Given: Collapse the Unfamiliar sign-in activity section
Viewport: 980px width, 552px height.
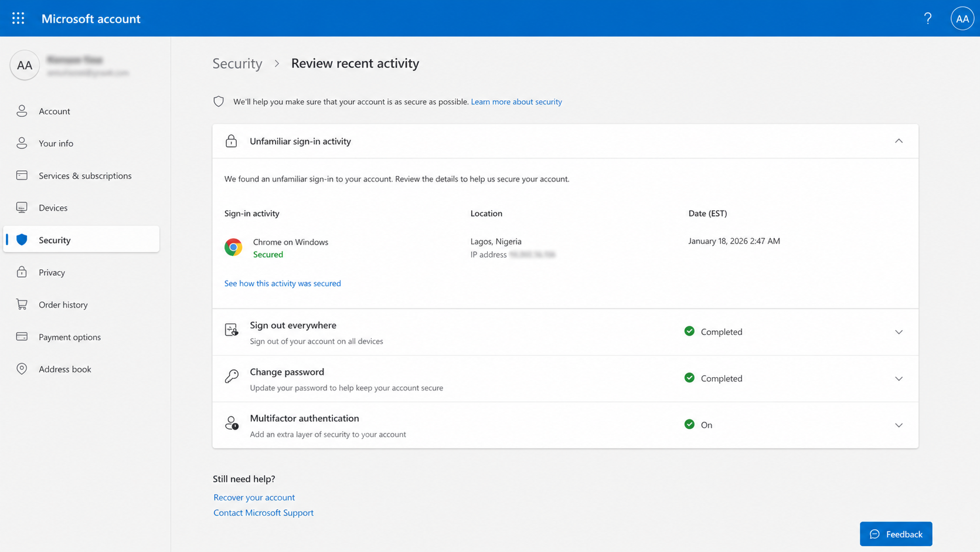Looking at the screenshot, I should click(x=899, y=141).
